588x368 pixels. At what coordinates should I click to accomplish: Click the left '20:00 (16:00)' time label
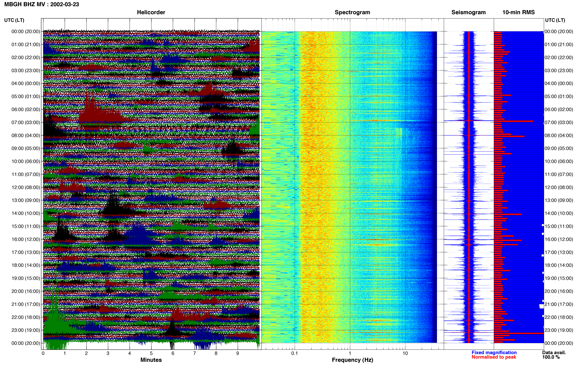(26, 291)
